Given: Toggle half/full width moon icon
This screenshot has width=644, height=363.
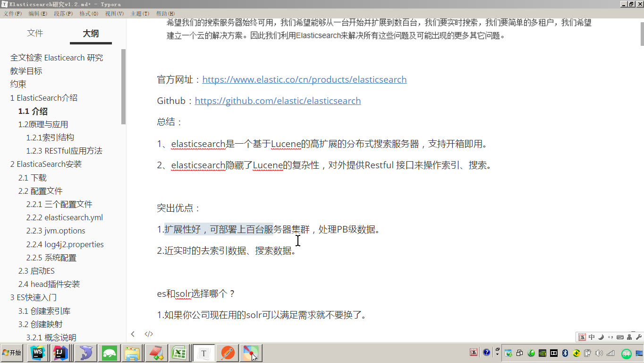Looking at the screenshot, I should (x=601, y=337).
